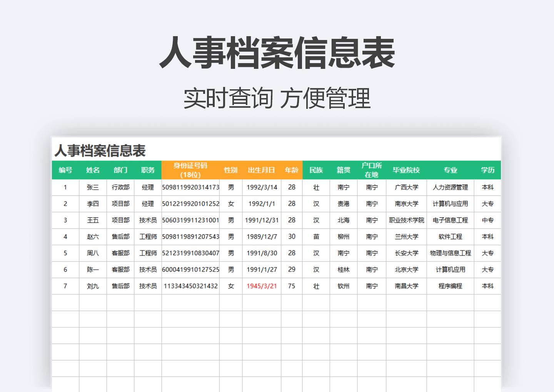The width and height of the screenshot is (554, 392).
Task: Select the 年龄 column header
Action: click(x=292, y=170)
